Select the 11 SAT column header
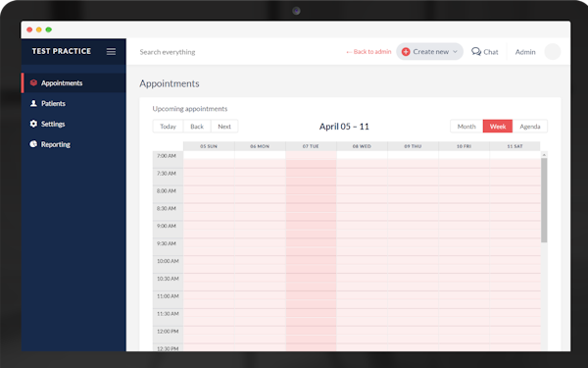This screenshot has width=588, height=368. click(514, 146)
